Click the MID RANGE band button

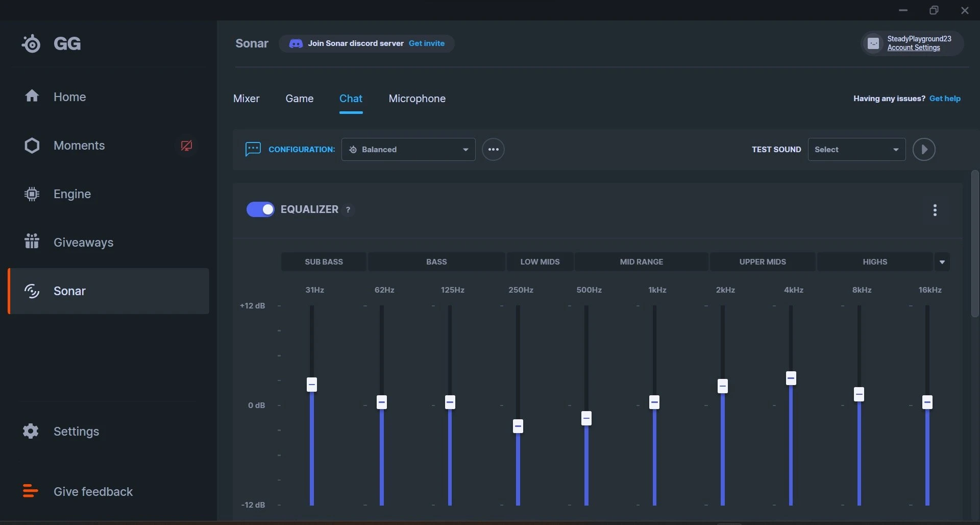click(x=642, y=261)
